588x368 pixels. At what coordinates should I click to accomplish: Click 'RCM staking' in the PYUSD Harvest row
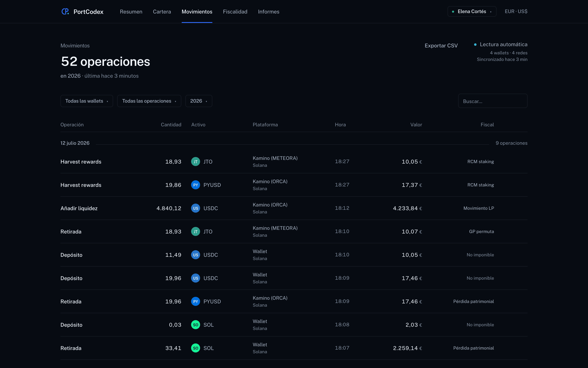[481, 185]
